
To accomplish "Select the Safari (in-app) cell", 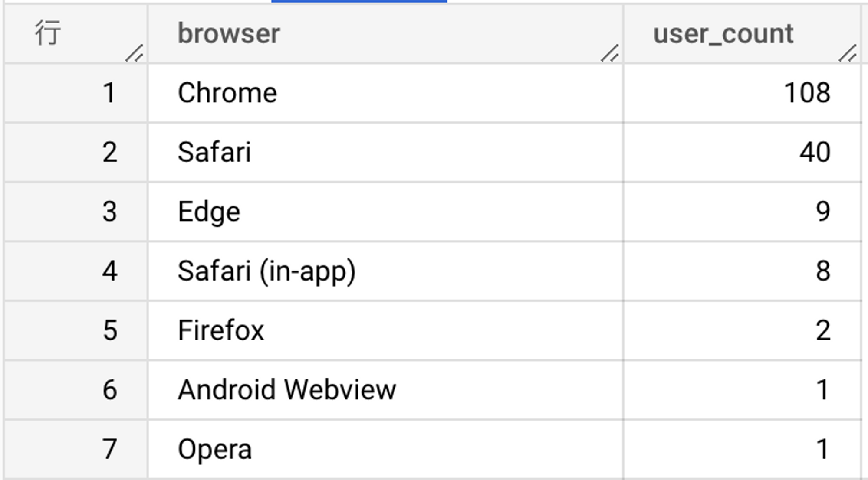I will (x=385, y=271).
